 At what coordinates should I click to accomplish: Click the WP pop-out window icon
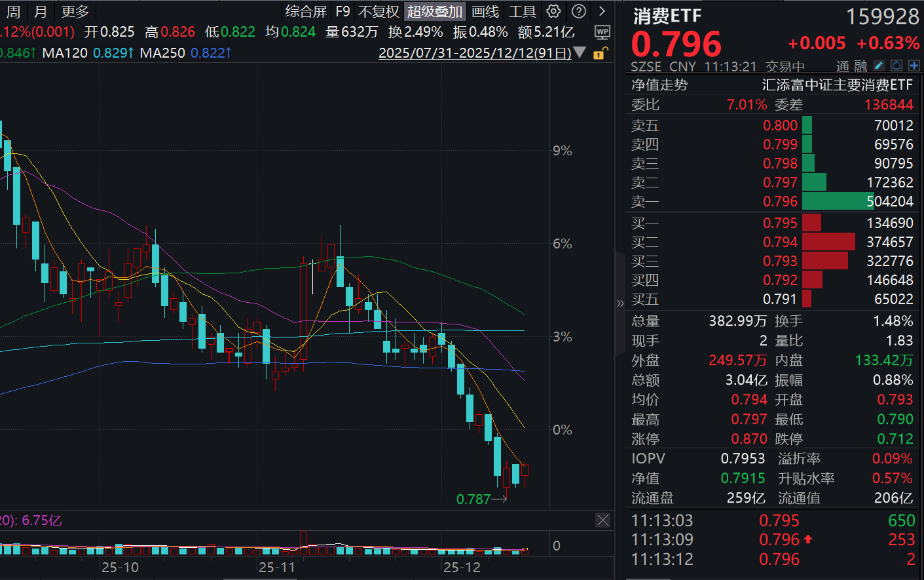(602, 31)
